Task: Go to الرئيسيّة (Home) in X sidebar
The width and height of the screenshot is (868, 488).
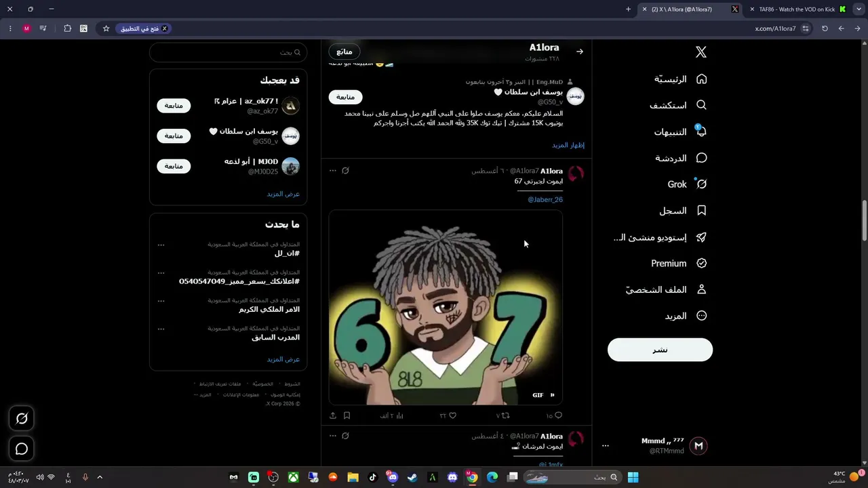Action: pyautogui.click(x=681, y=79)
